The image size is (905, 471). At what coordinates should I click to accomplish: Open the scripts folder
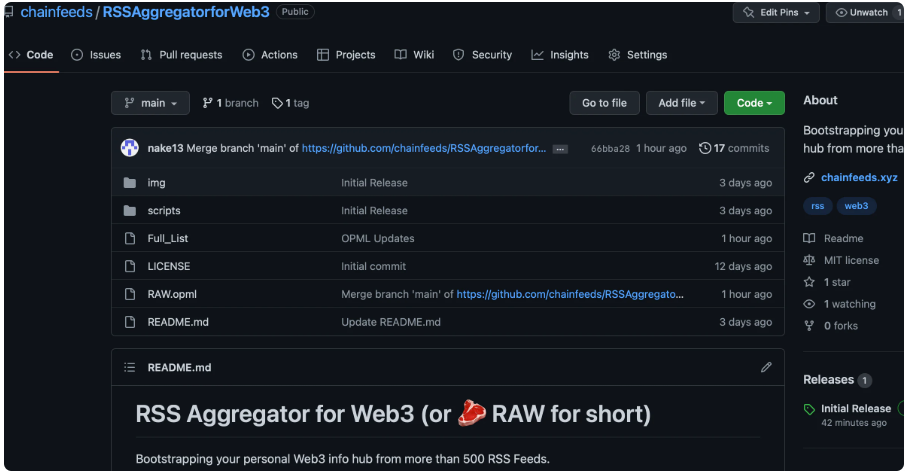164,211
